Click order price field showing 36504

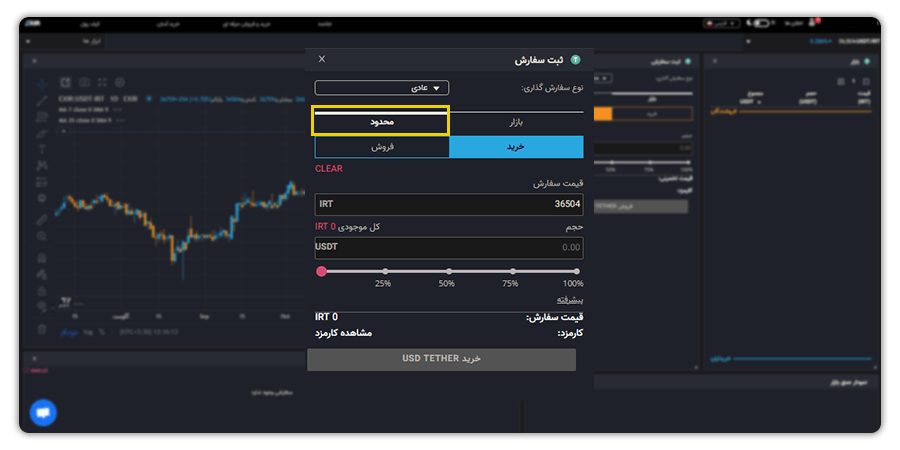coord(449,204)
